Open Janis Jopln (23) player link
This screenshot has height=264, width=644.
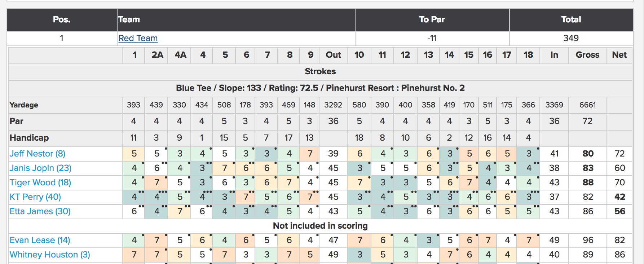(x=40, y=168)
